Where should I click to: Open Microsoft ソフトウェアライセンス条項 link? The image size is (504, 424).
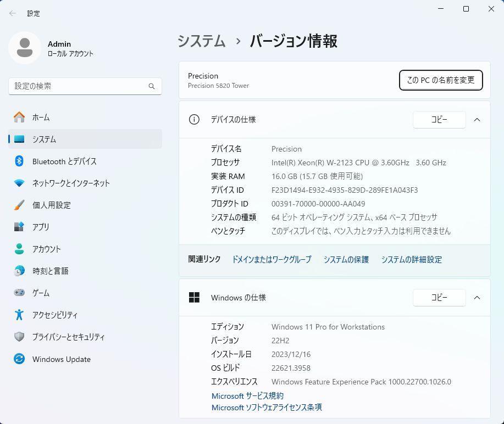[267, 408]
